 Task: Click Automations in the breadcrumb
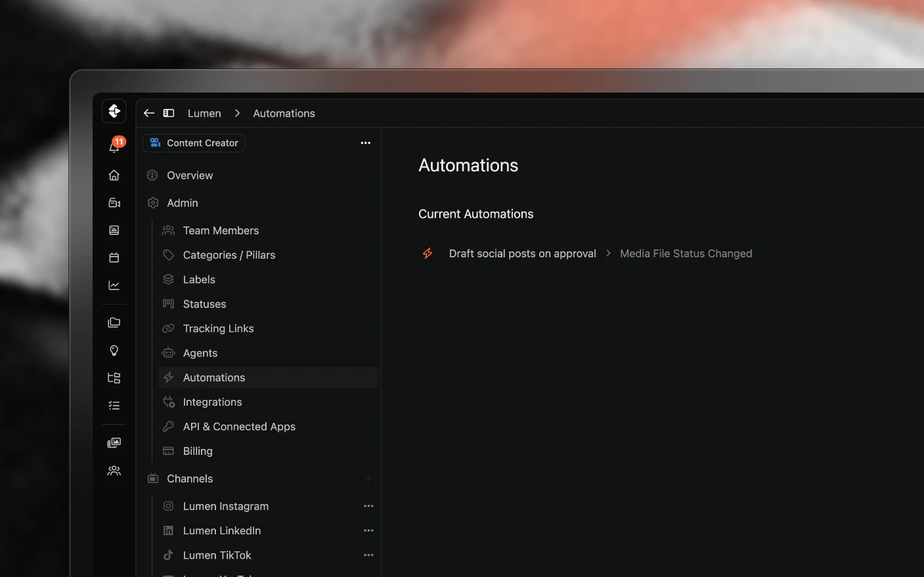[284, 113]
